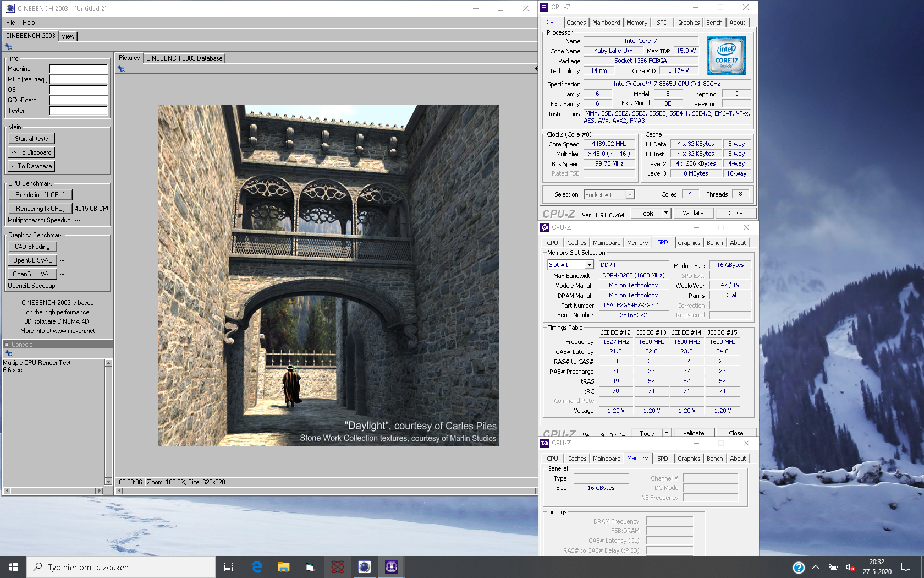Open the Mainboard tab in top CPU-Z window
The height and width of the screenshot is (578, 924).
(606, 23)
